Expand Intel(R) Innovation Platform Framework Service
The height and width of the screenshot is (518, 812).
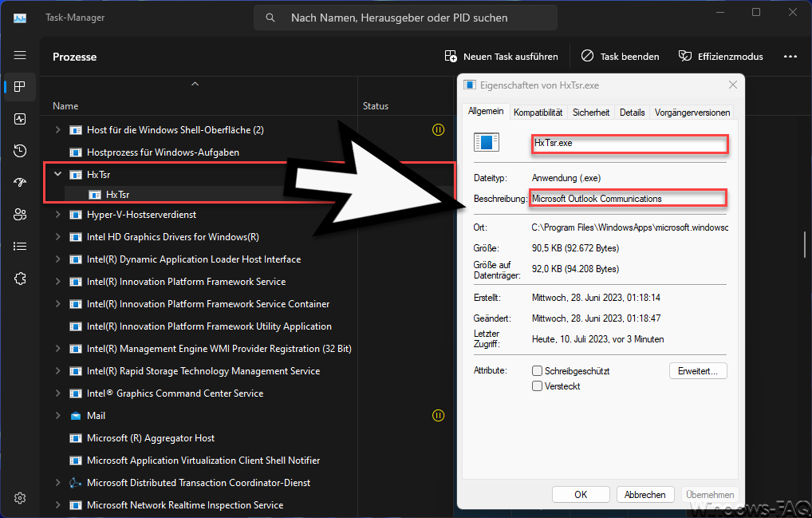[x=58, y=281]
